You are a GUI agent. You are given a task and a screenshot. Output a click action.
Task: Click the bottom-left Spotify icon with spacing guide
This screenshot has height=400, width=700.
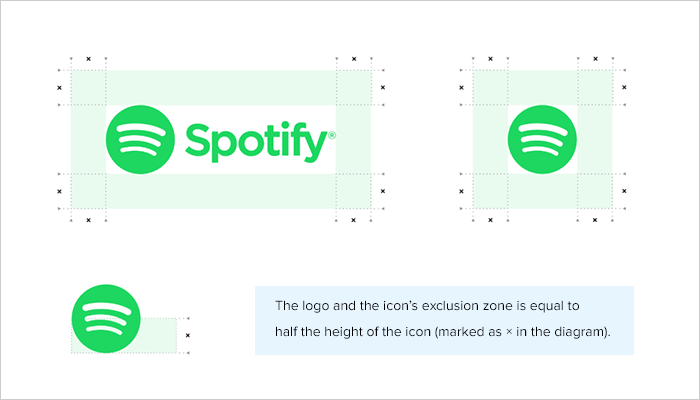106,319
